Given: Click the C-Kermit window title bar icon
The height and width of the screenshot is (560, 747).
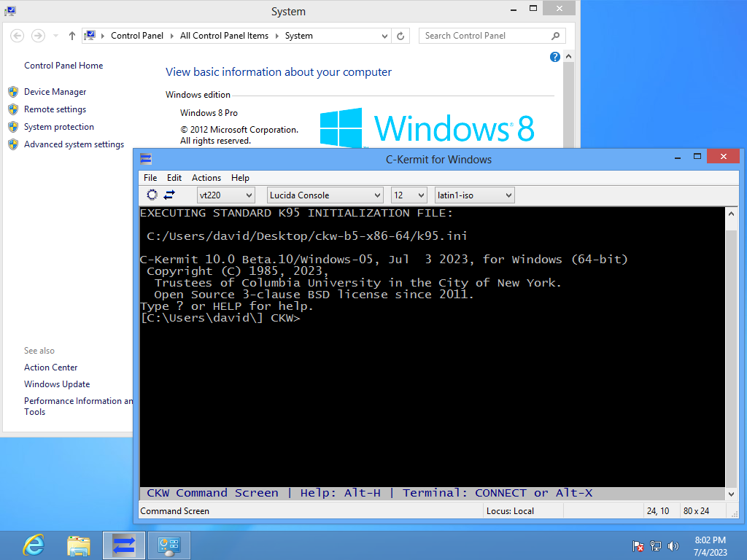Looking at the screenshot, I should point(146,158).
